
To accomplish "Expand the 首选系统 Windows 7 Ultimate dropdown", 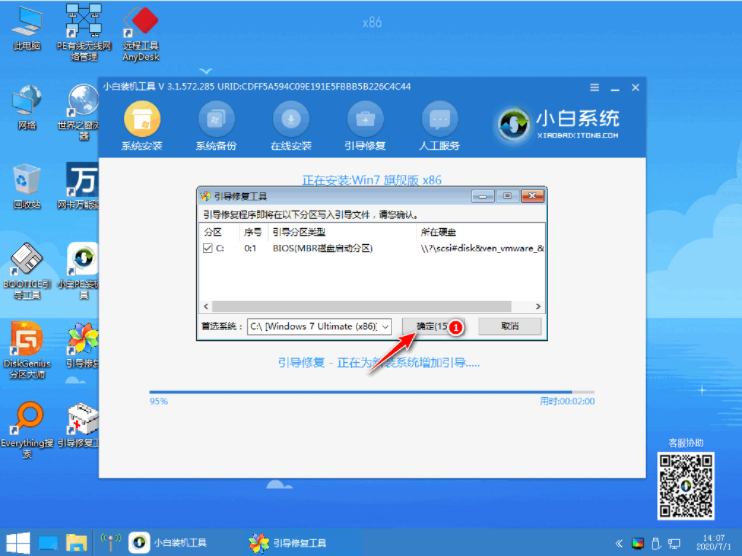I will [x=386, y=327].
